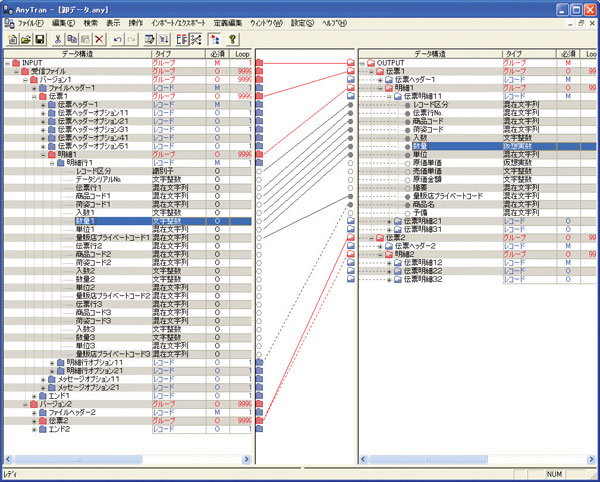Expand the 伝票明細12 node
Screen dimensions: 600x482
click(x=389, y=263)
